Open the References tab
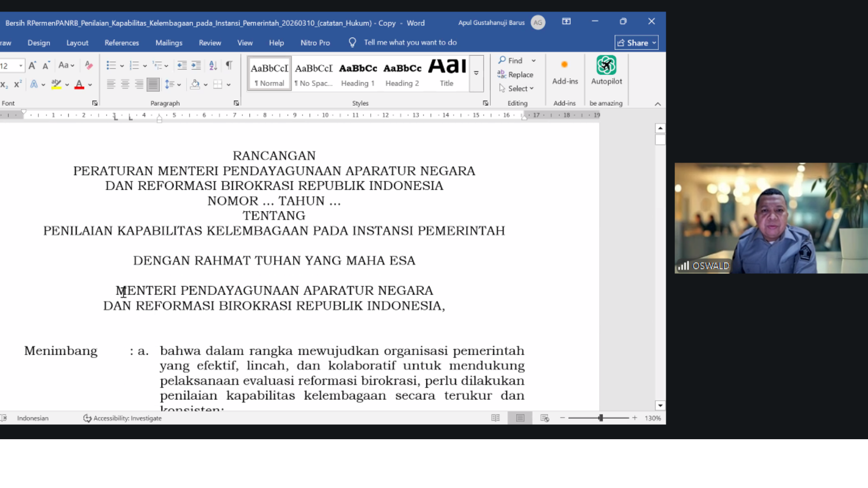This screenshot has height=488, width=868. tap(122, 42)
